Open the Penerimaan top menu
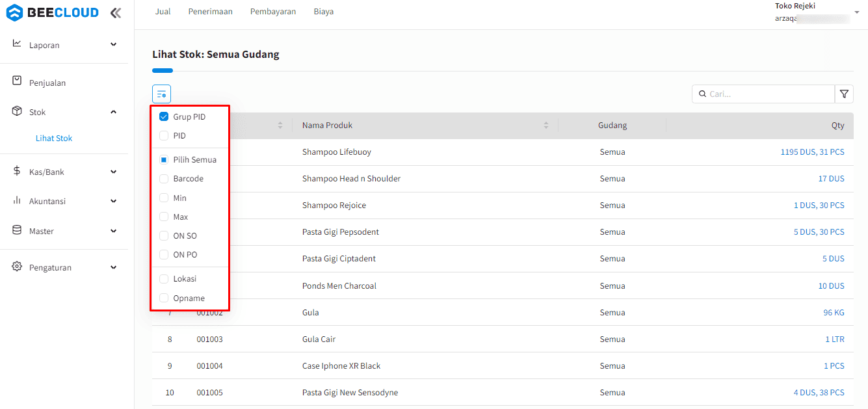The height and width of the screenshot is (409, 868). (x=210, y=12)
